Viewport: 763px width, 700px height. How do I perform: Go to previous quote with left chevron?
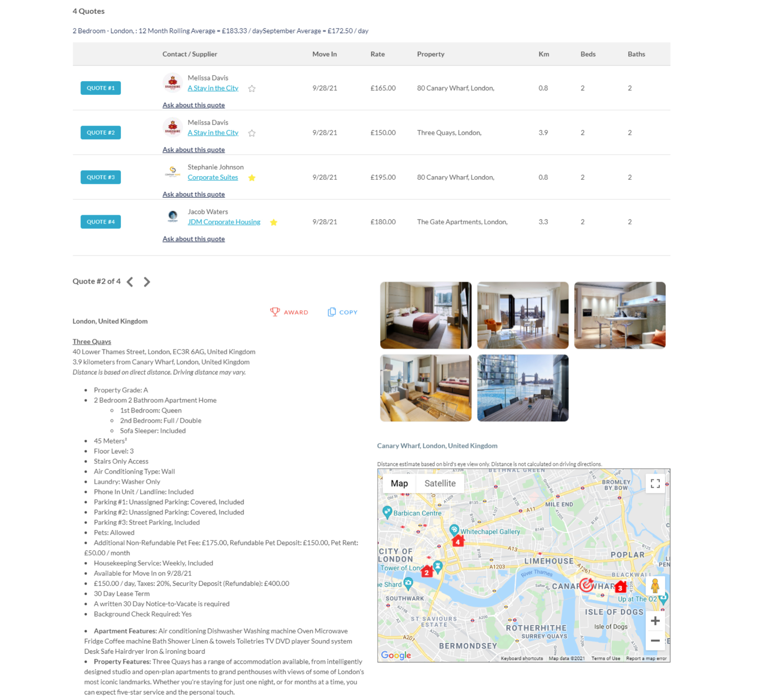pos(130,281)
